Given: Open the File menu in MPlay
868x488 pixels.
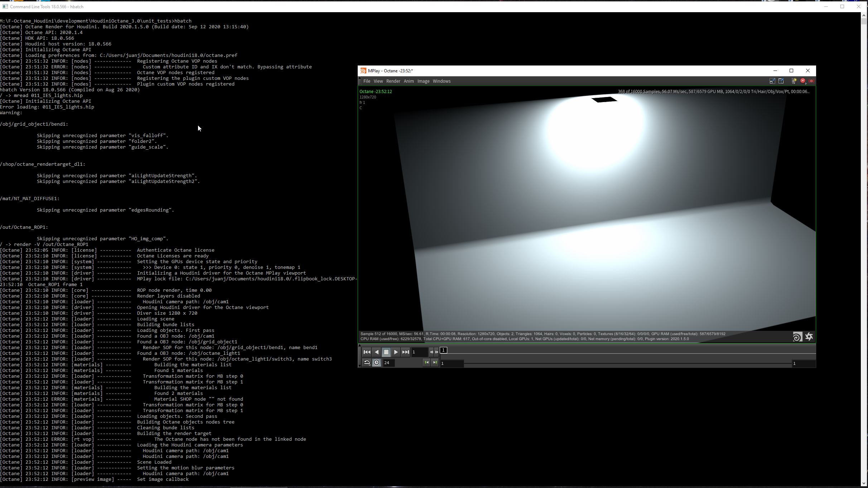Looking at the screenshot, I should coord(367,81).
